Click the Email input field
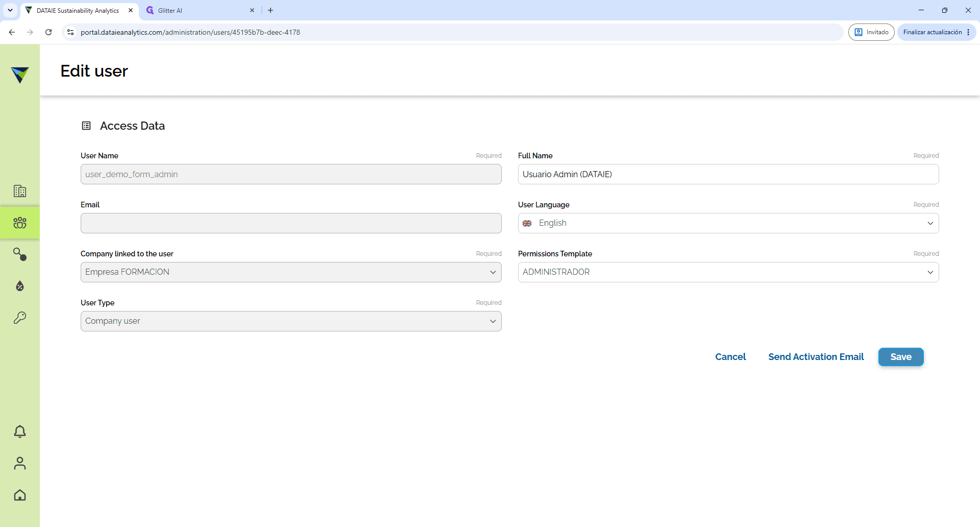The width and height of the screenshot is (980, 527). [x=291, y=223]
